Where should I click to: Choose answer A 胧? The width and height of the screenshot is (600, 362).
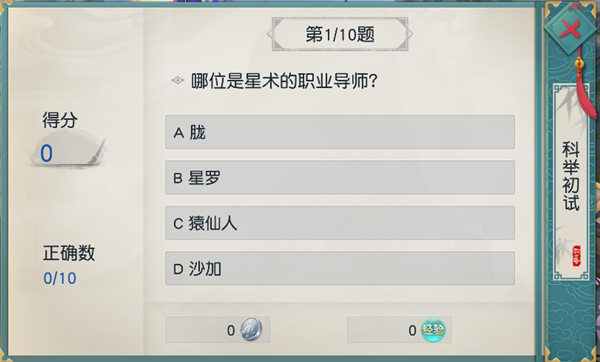pos(340,132)
